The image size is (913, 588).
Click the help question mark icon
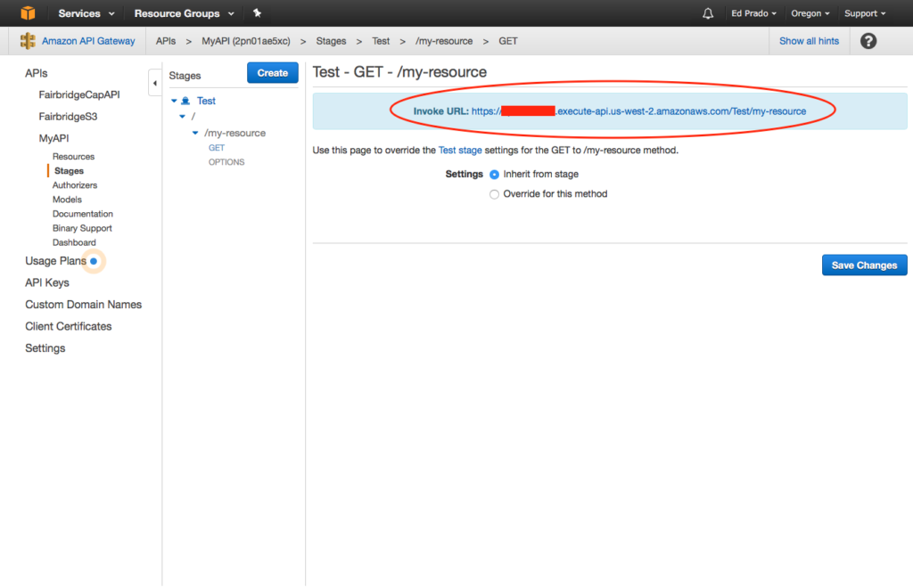click(x=868, y=41)
